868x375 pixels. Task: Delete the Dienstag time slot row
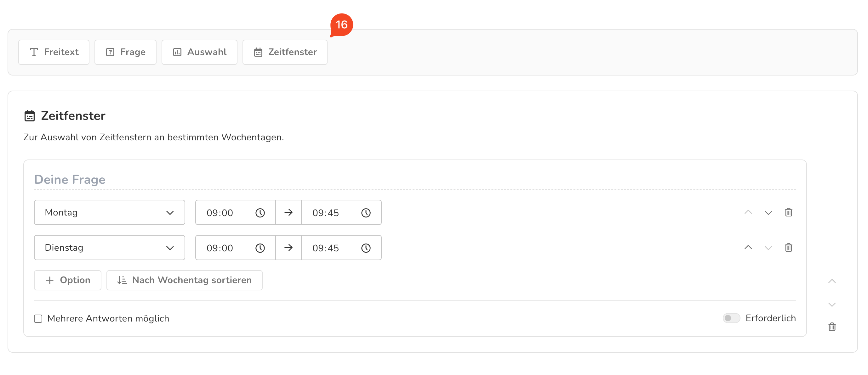(788, 248)
